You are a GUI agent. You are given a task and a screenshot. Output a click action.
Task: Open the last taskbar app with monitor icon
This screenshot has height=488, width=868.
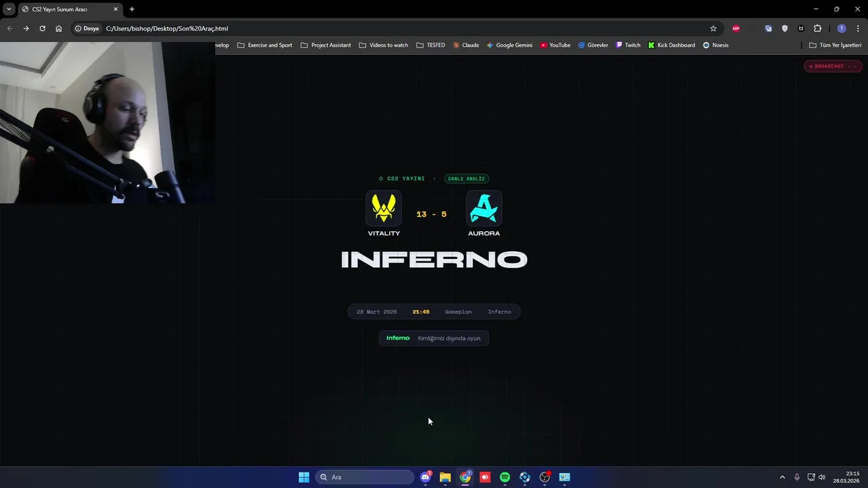(564, 477)
